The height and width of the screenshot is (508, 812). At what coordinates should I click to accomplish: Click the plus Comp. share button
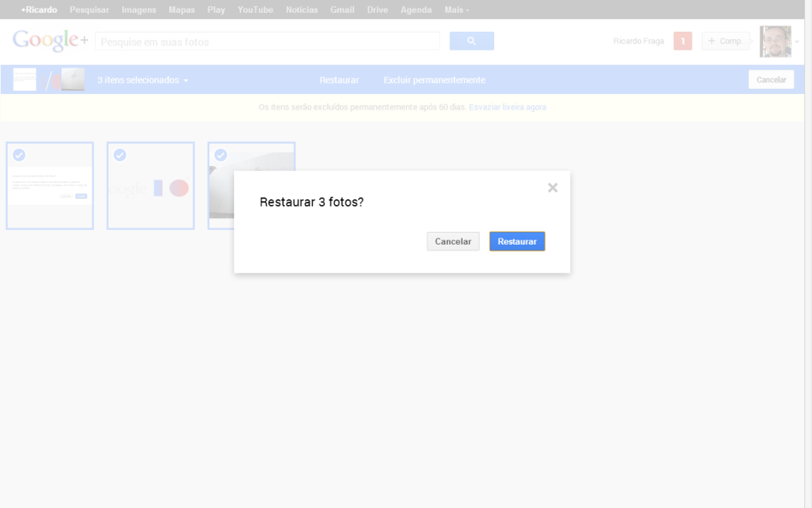pos(725,41)
